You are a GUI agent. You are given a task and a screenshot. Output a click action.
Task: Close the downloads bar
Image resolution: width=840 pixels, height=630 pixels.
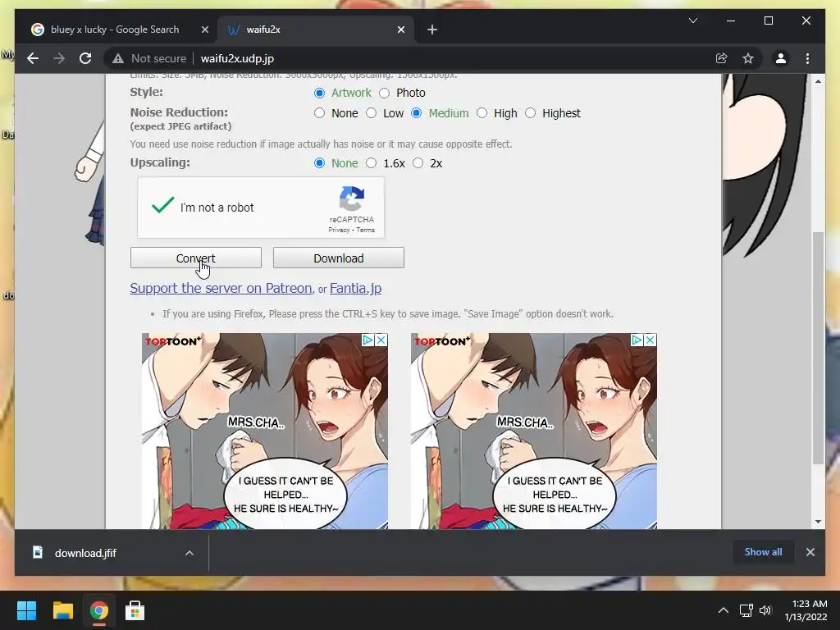point(810,552)
